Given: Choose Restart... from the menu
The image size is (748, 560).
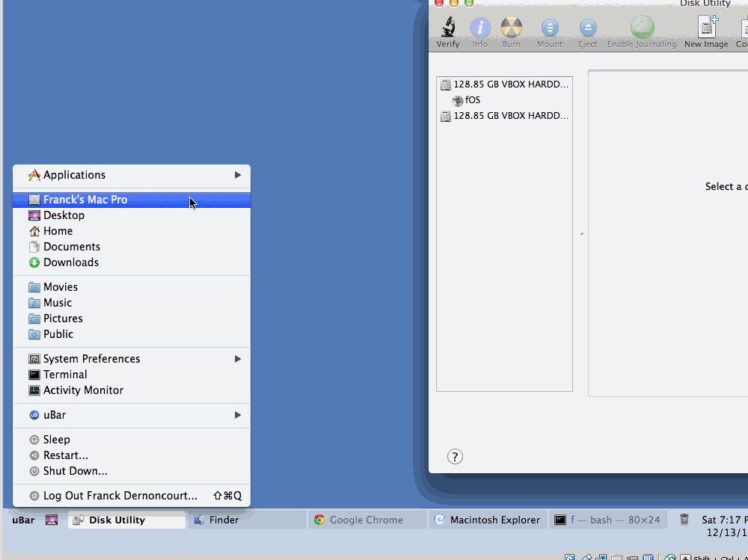Looking at the screenshot, I should tap(132, 455).
